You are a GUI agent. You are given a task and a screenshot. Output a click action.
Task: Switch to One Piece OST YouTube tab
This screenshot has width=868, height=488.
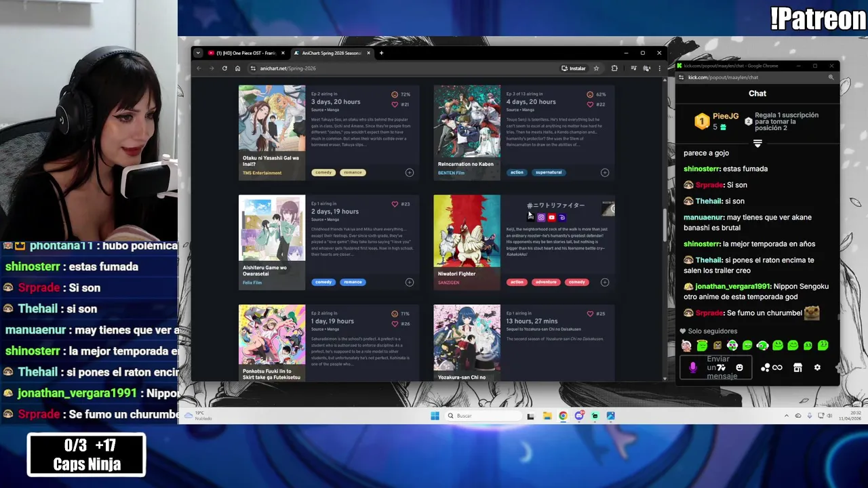(245, 53)
